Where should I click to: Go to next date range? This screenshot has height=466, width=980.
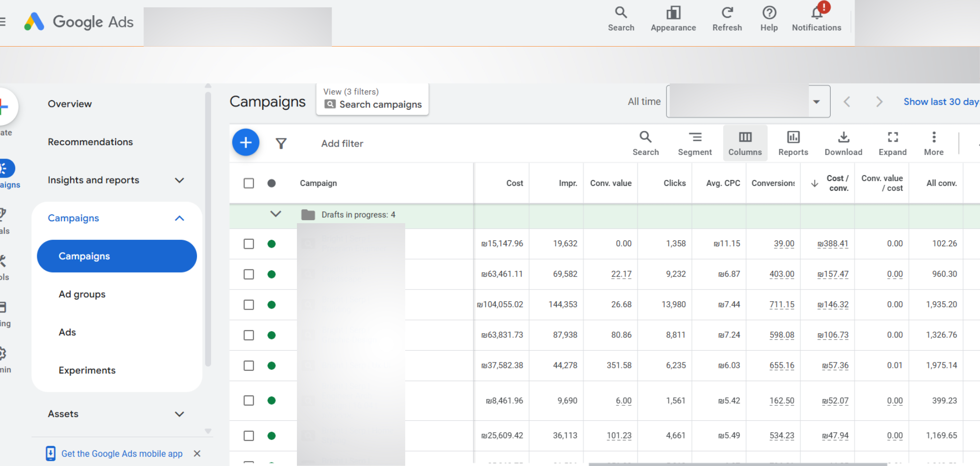click(x=879, y=102)
